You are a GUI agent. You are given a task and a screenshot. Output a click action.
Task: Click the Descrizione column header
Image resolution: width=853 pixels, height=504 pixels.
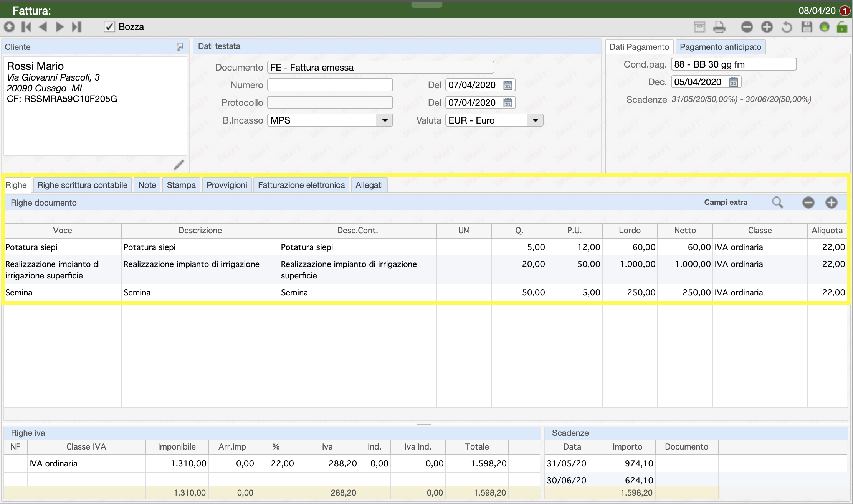(200, 231)
